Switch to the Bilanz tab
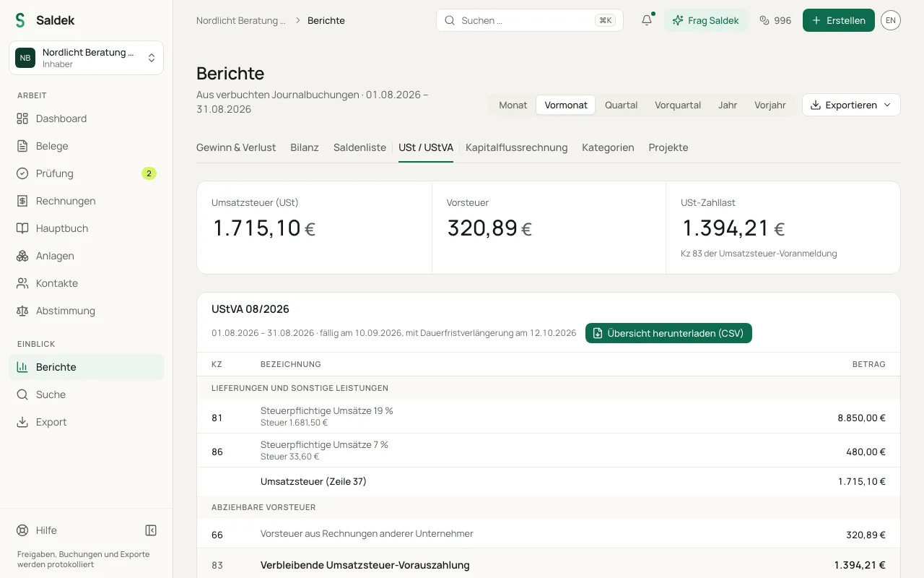 305,147
